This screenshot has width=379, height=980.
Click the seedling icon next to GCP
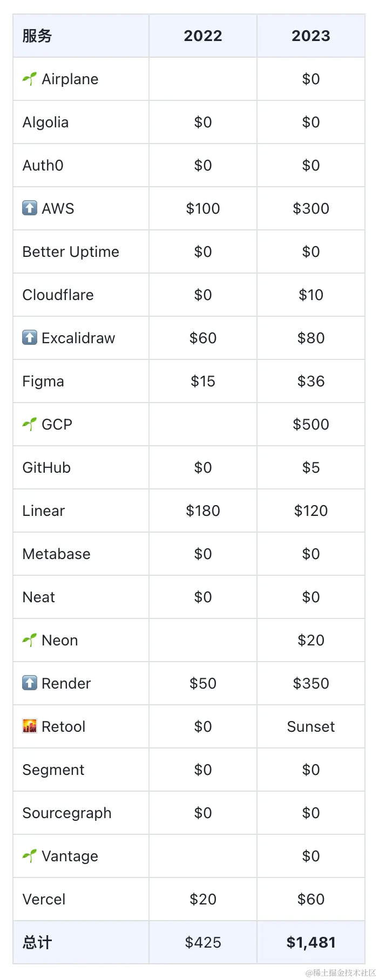(30, 424)
